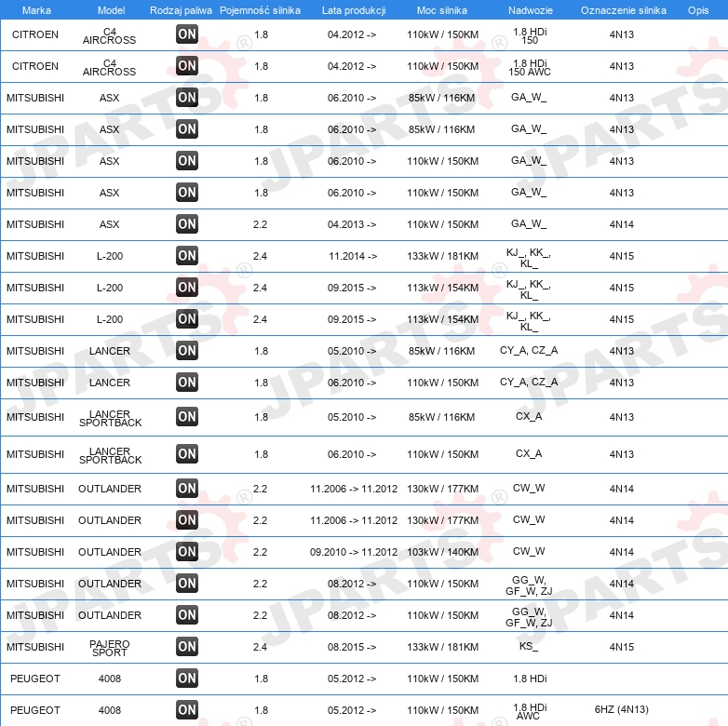The width and height of the screenshot is (728, 726).
Task: Click the ON badge in the Lancer 85kW CY_A row
Action: [187, 351]
